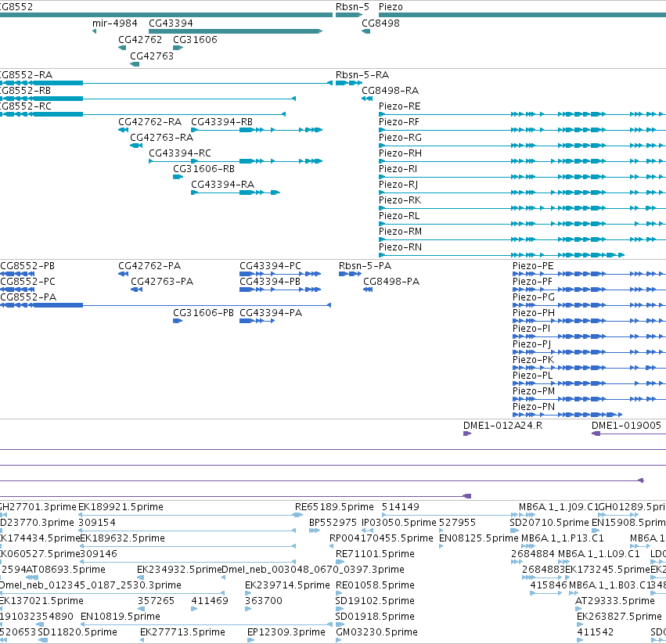The height and width of the screenshot is (644, 666).
Task: Select the Piezo gene label in top track
Action: click(391, 7)
